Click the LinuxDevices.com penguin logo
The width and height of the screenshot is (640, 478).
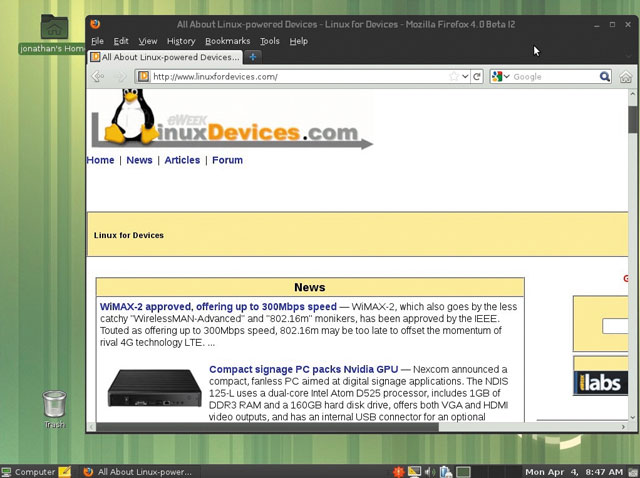[232, 119]
